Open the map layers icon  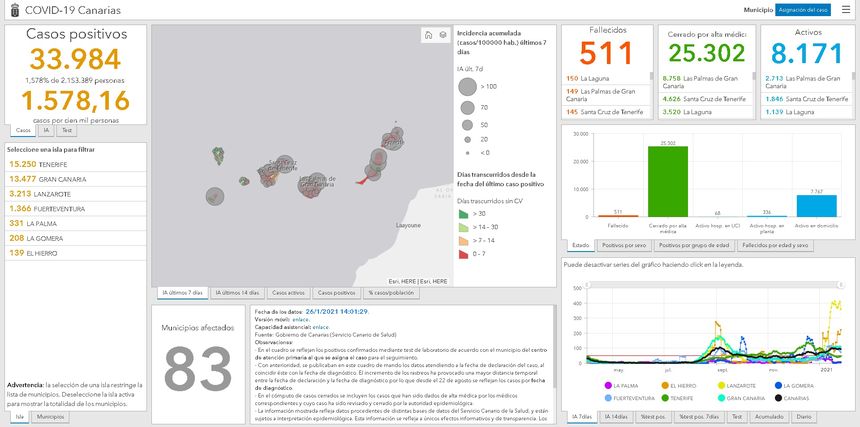point(442,35)
